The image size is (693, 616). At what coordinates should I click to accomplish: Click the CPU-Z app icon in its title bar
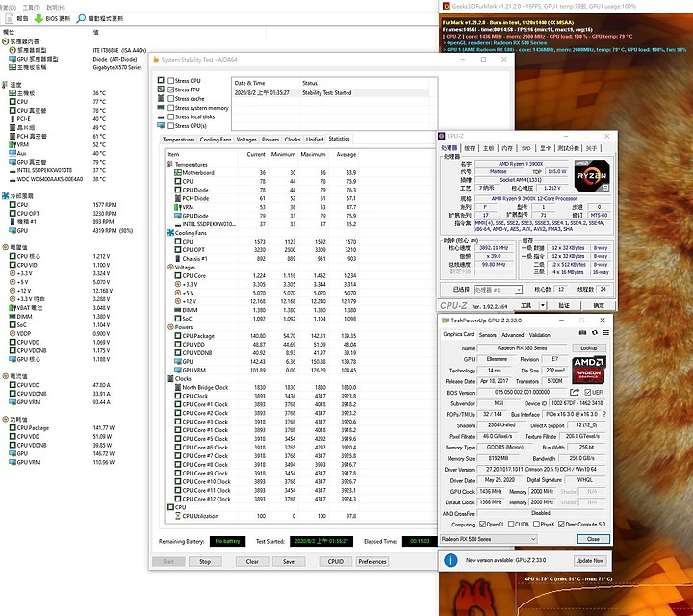[x=442, y=136]
